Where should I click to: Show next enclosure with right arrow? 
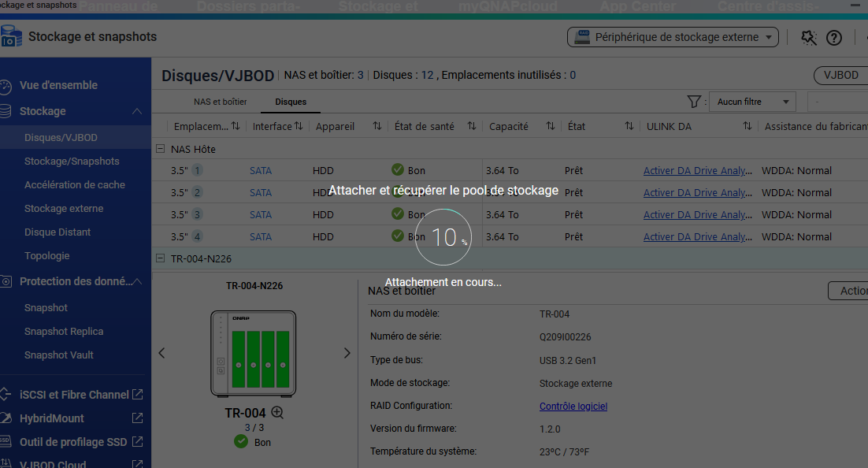tap(347, 353)
